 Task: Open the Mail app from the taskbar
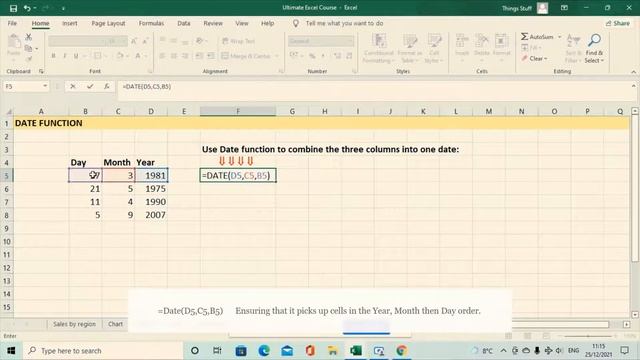(287, 351)
